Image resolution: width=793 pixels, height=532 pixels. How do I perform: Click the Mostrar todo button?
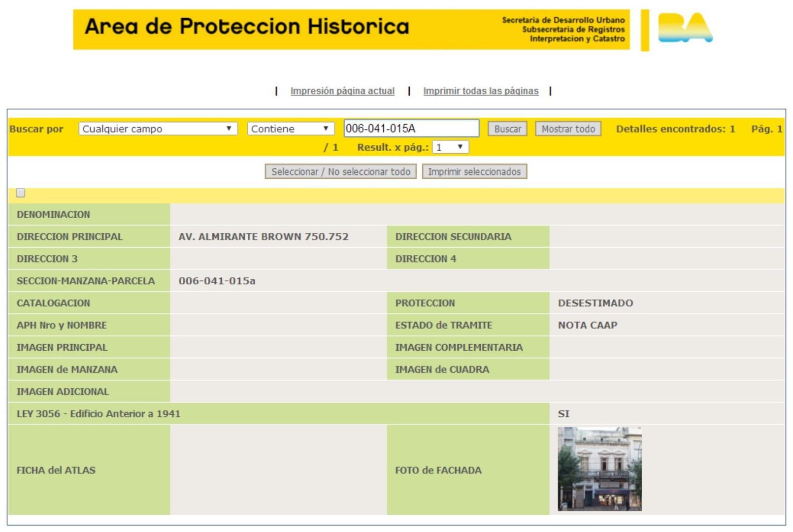click(569, 129)
